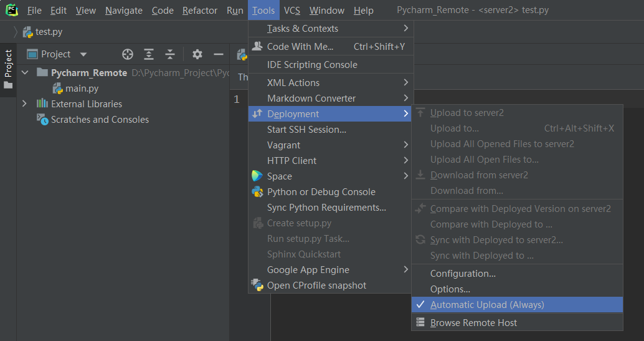This screenshot has height=341, width=644.
Task: Select Start SSH Session menu entry
Action: click(306, 130)
